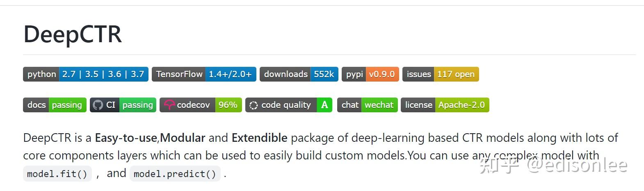The width and height of the screenshot is (644, 191).
Task: Click the green A grade icon
Action: pyautogui.click(x=324, y=105)
